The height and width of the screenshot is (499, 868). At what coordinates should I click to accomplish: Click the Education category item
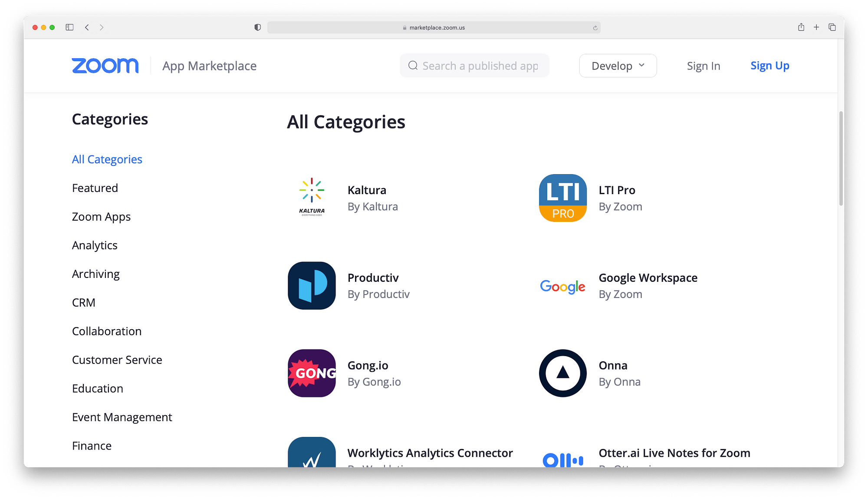(97, 388)
